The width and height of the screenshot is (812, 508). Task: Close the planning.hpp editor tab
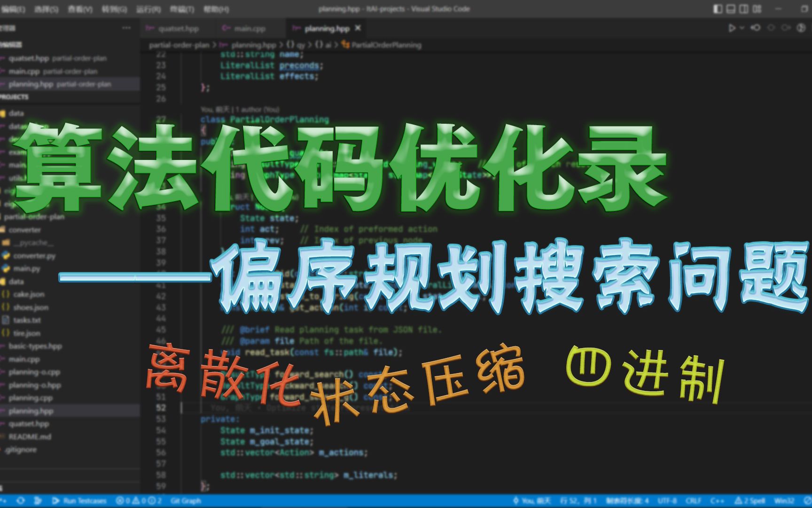[x=358, y=28]
